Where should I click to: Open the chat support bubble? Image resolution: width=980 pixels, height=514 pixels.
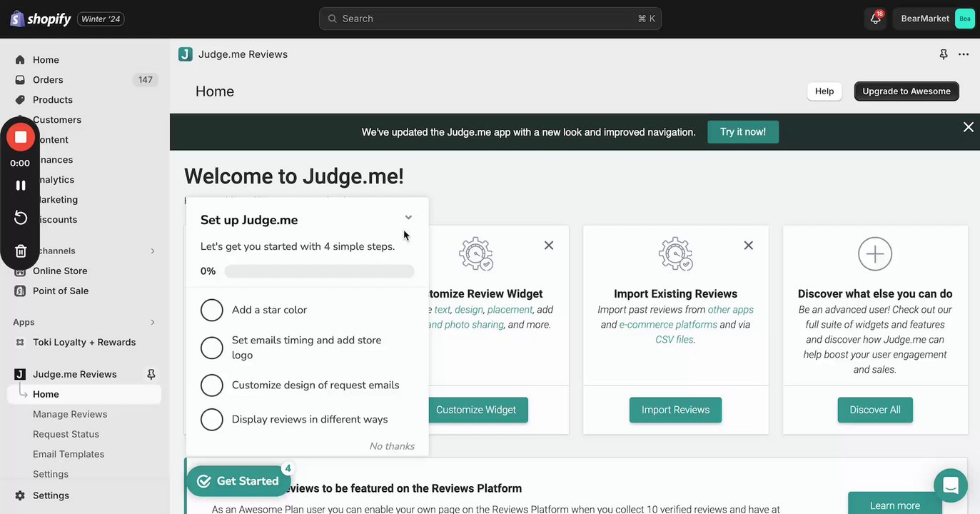(x=951, y=486)
